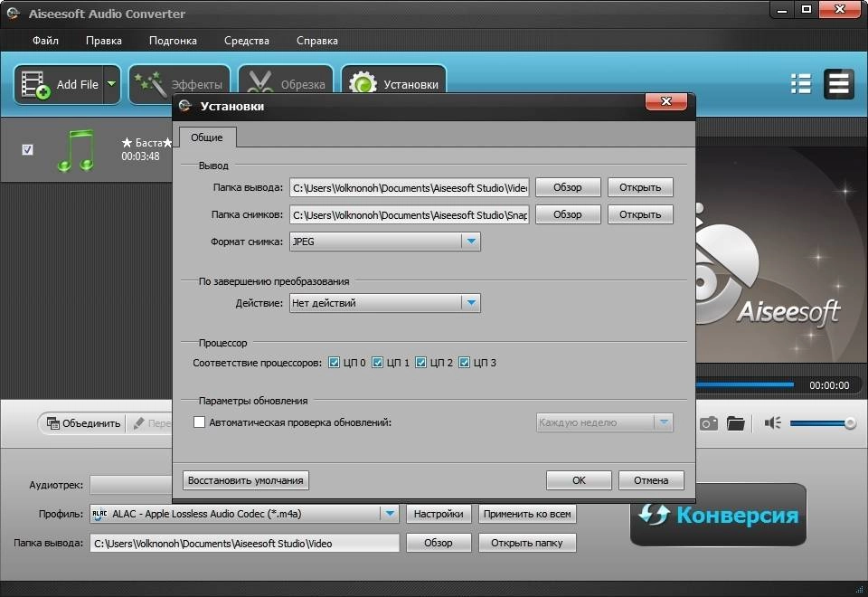Expand the Каждую неделю update frequency dropdown
This screenshot has height=597, width=868.
point(663,422)
